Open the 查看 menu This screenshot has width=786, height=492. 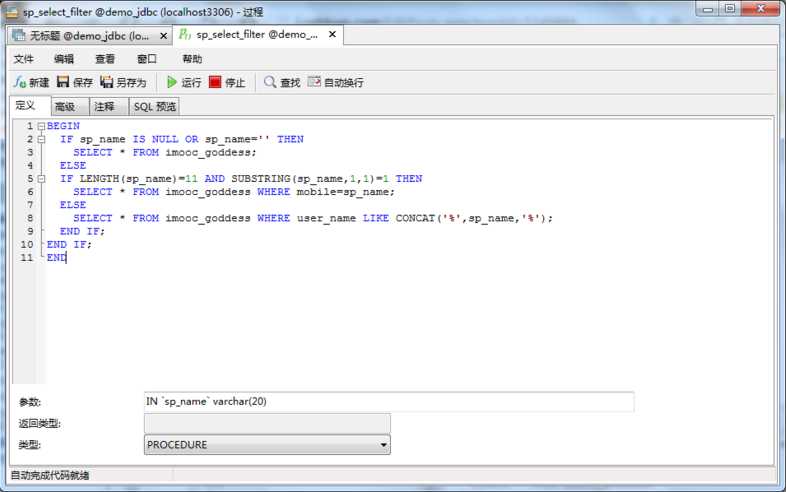click(105, 59)
